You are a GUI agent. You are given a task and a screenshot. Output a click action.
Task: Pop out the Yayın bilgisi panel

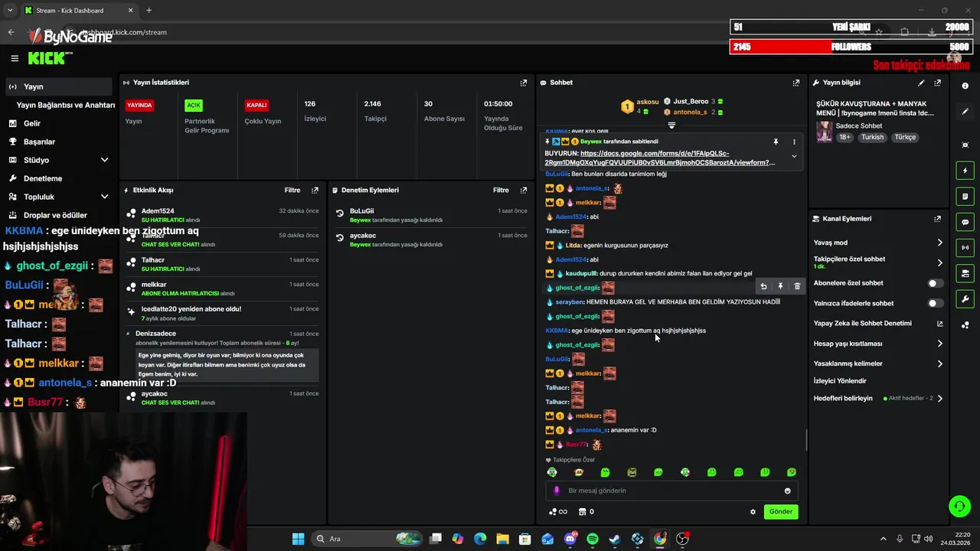click(938, 83)
